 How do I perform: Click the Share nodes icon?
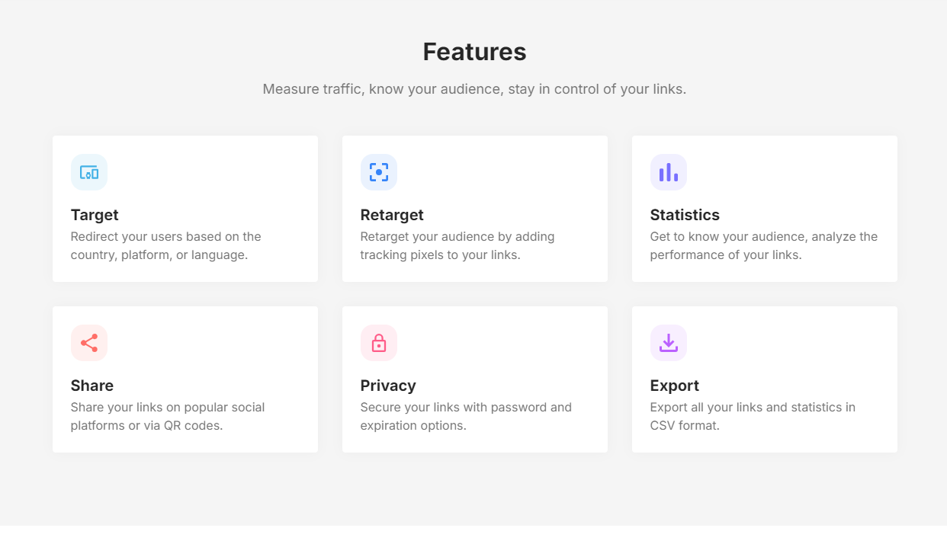click(89, 343)
